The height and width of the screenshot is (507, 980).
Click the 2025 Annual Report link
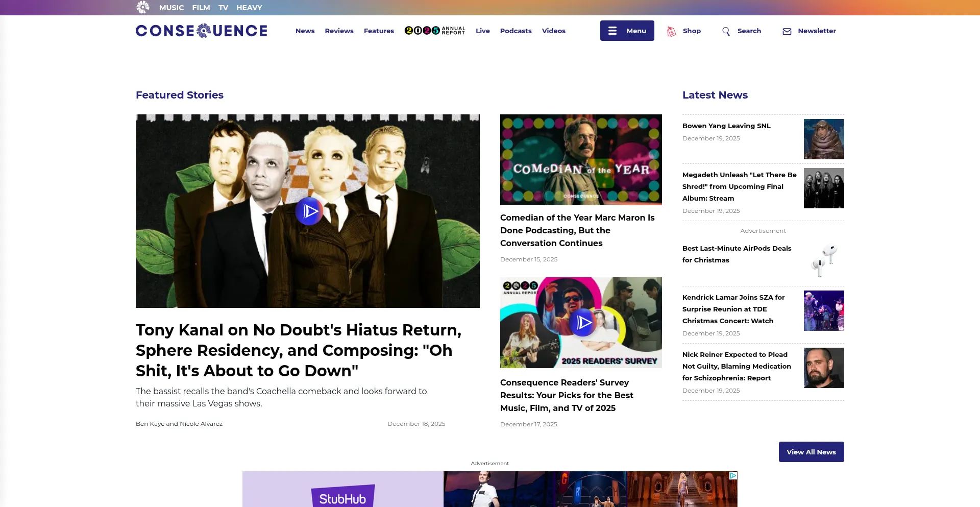(x=435, y=30)
